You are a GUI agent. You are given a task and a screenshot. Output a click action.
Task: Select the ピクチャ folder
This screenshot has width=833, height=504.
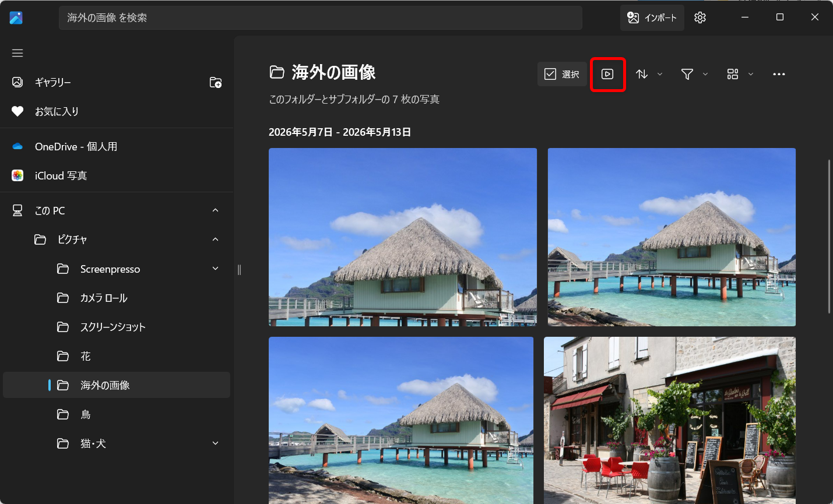click(x=117, y=239)
